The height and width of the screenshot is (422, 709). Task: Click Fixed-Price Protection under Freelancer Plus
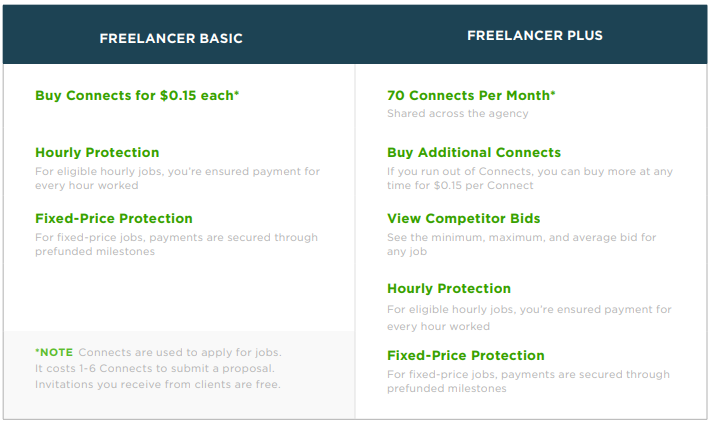(466, 356)
